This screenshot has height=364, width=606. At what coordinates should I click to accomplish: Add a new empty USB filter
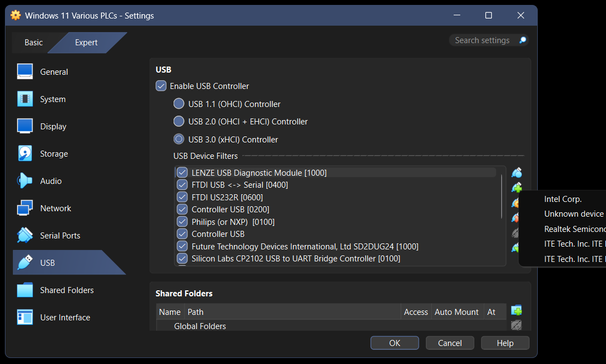click(x=516, y=172)
